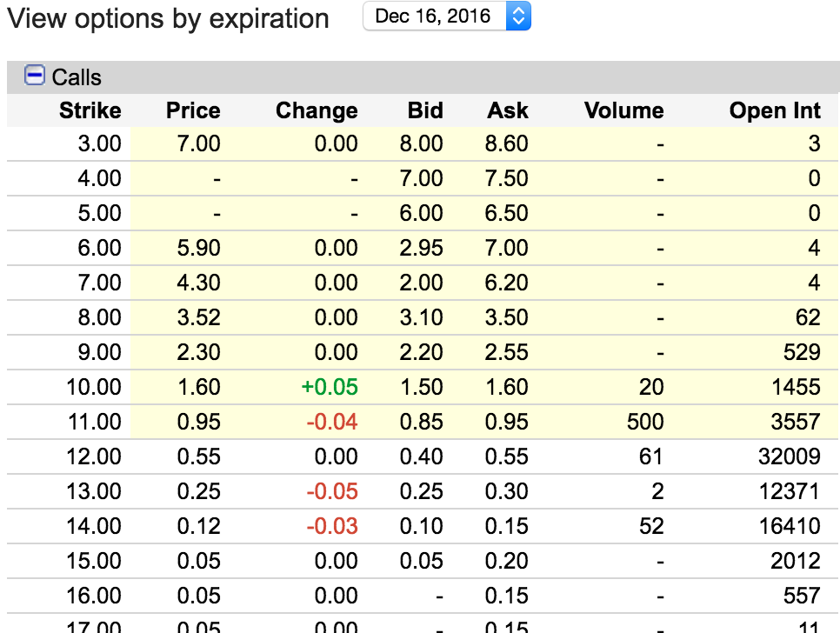
Task: Click the open interest 1455 cell
Action: [796, 387]
